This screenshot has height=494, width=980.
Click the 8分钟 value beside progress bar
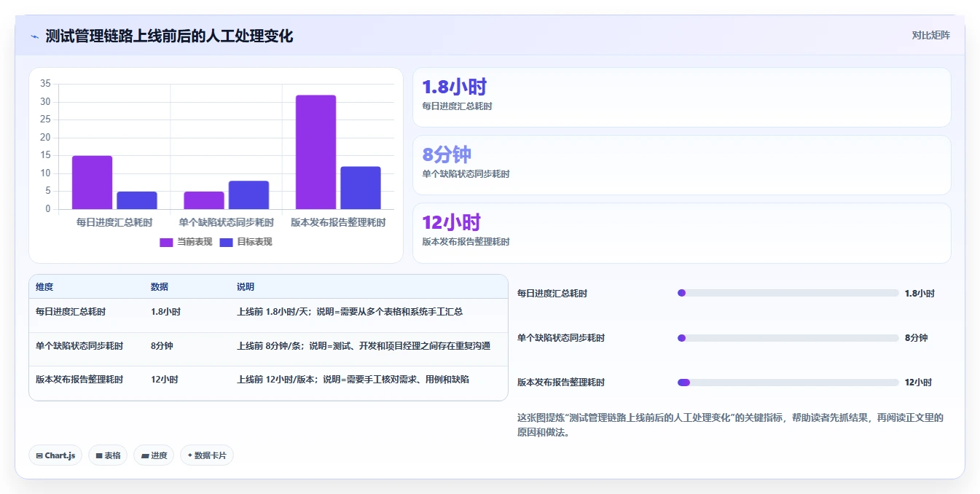coord(916,338)
